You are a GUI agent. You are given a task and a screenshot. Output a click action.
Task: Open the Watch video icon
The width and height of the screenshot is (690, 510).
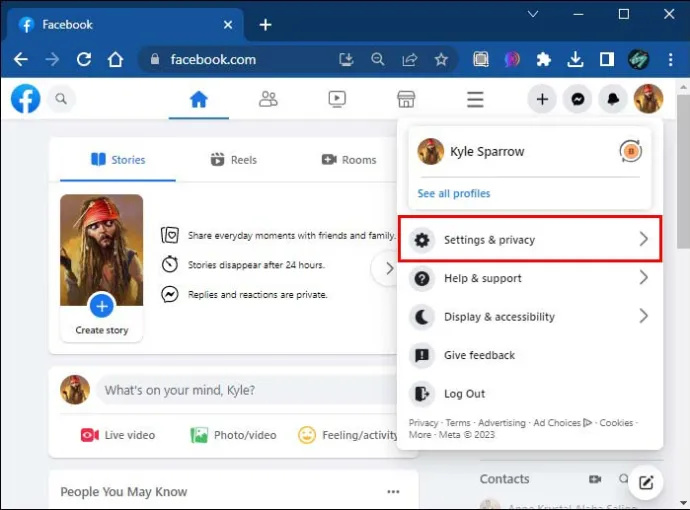coord(337,99)
